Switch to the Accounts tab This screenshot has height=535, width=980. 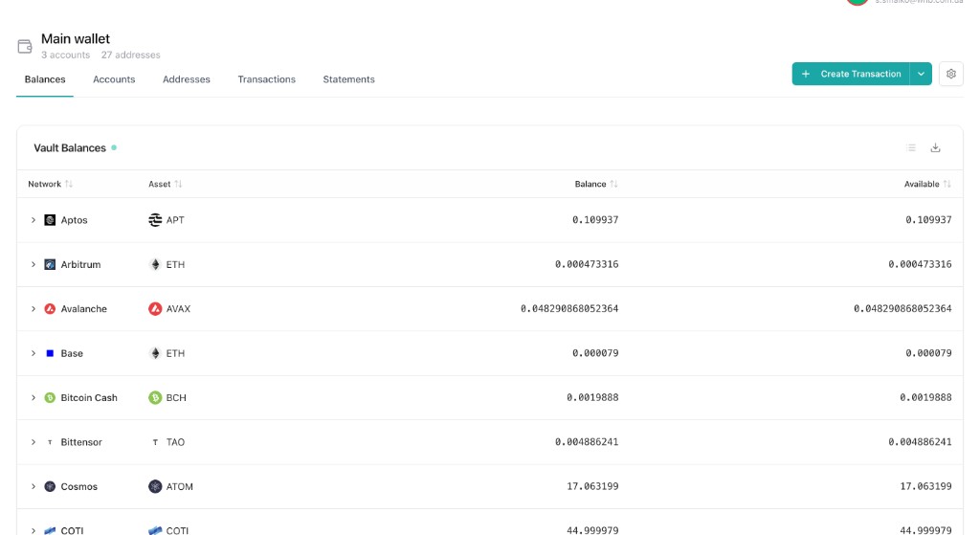[x=114, y=79]
